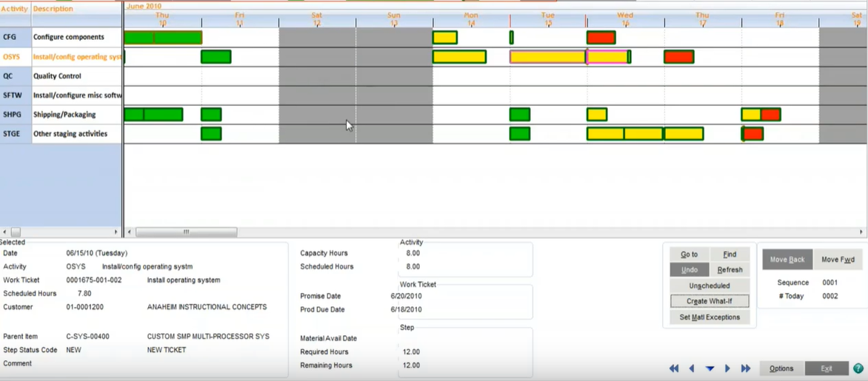Click the first record double-arrow icon
Screen dimensions: 868x381
pos(674,368)
